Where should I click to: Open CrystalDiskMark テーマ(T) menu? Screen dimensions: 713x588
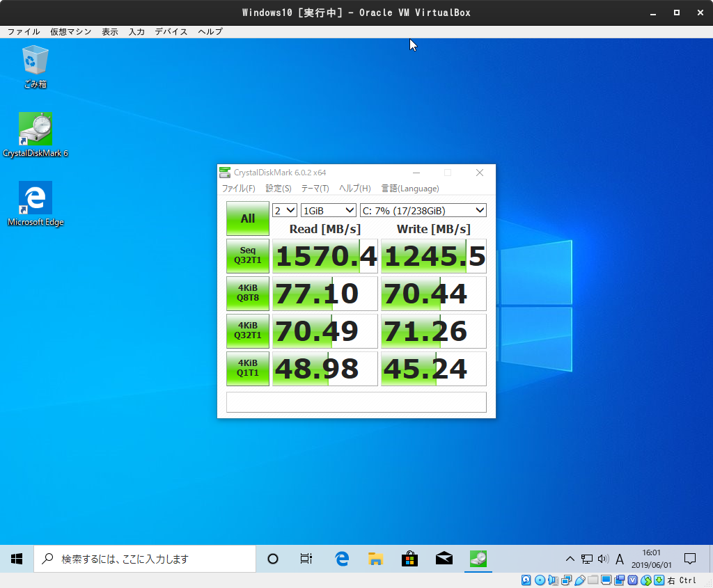click(315, 188)
